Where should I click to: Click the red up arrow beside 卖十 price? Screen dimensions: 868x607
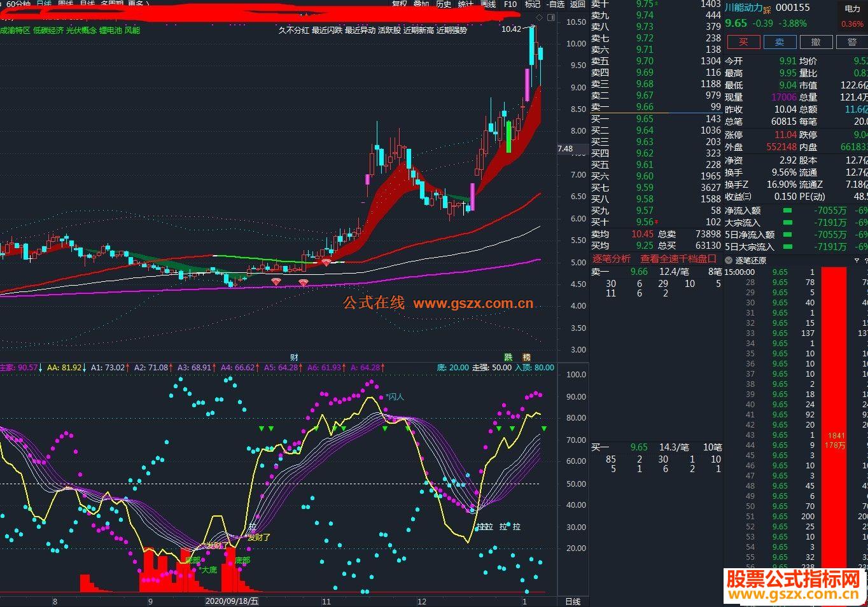(x=657, y=4)
